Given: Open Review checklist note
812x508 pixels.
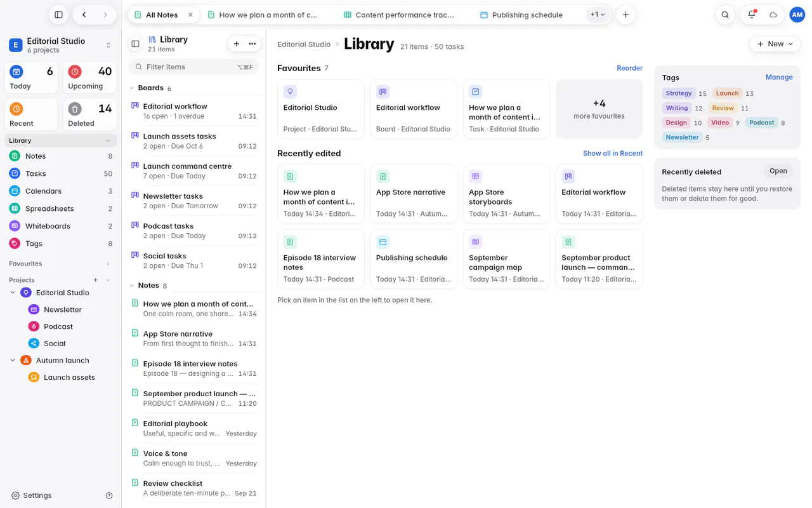Looking at the screenshot, I should click(x=193, y=488).
